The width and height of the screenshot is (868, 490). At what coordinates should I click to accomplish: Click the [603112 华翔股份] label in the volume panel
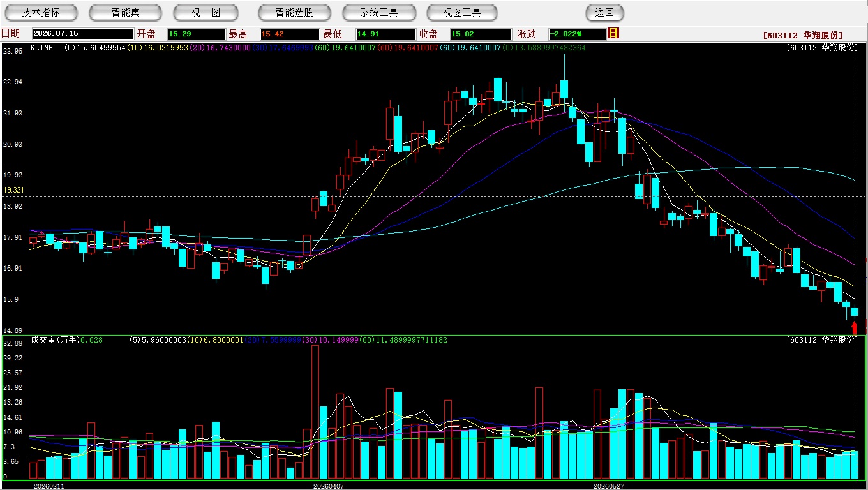[821, 340]
